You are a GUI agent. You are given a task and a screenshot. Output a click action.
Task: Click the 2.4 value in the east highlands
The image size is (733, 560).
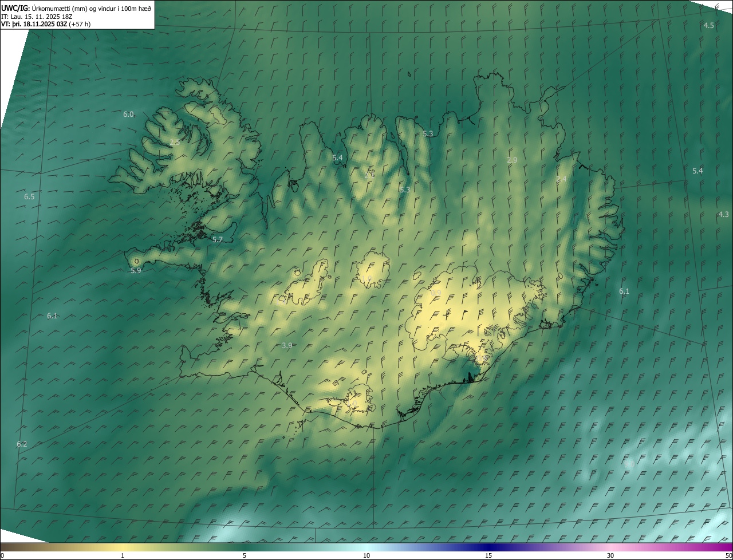coord(561,179)
